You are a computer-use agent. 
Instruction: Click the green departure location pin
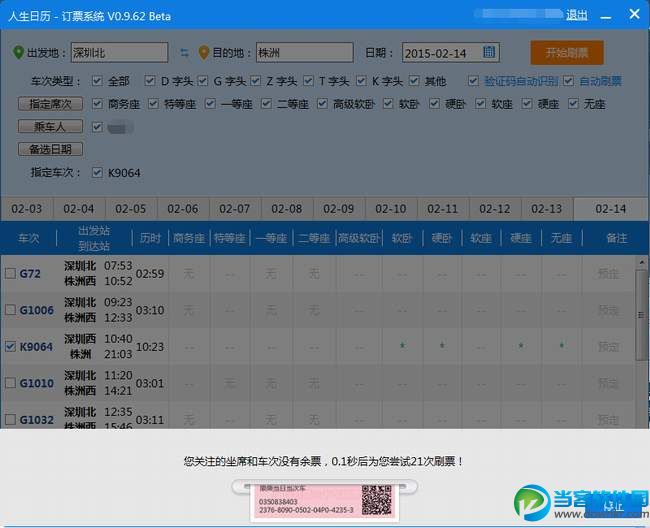click(x=18, y=52)
